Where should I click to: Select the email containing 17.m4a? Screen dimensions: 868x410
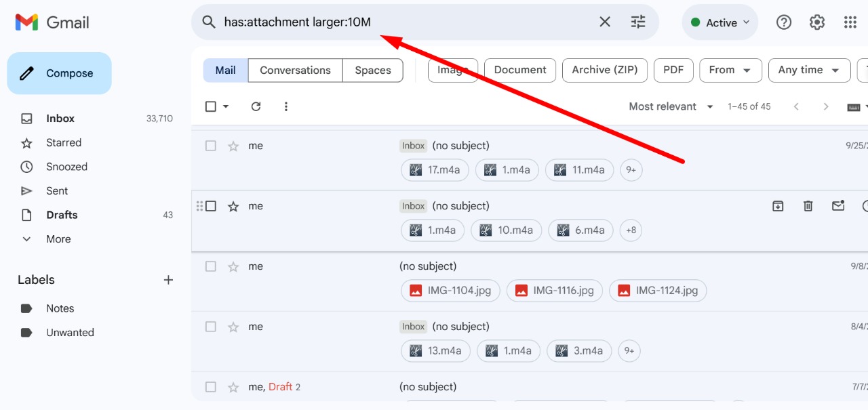(211, 146)
